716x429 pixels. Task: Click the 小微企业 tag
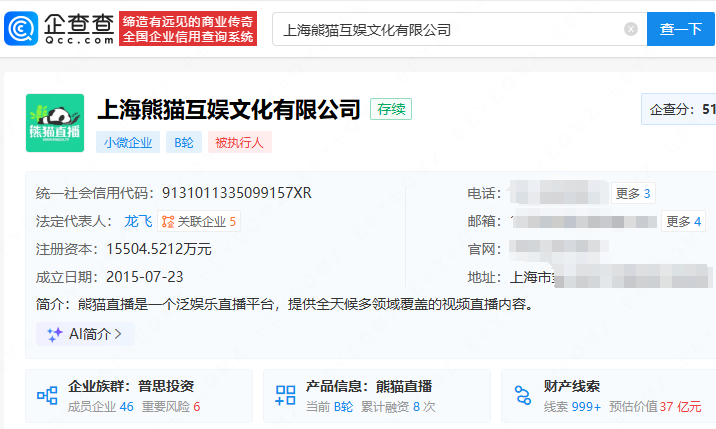coord(128,143)
